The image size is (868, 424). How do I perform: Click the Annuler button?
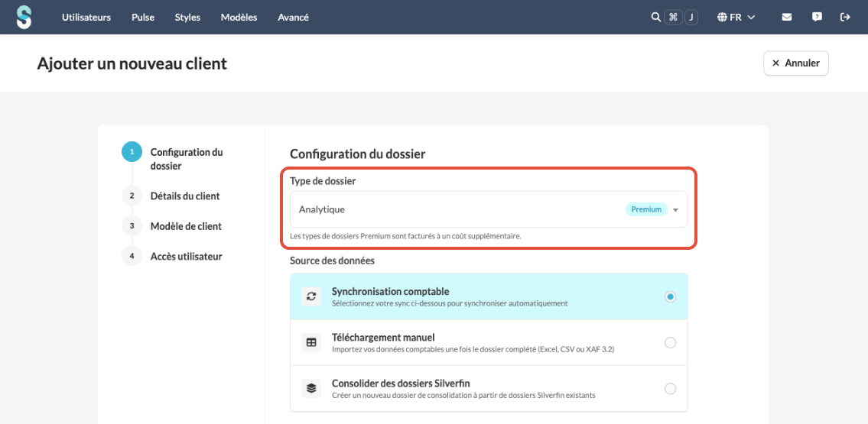(x=796, y=63)
